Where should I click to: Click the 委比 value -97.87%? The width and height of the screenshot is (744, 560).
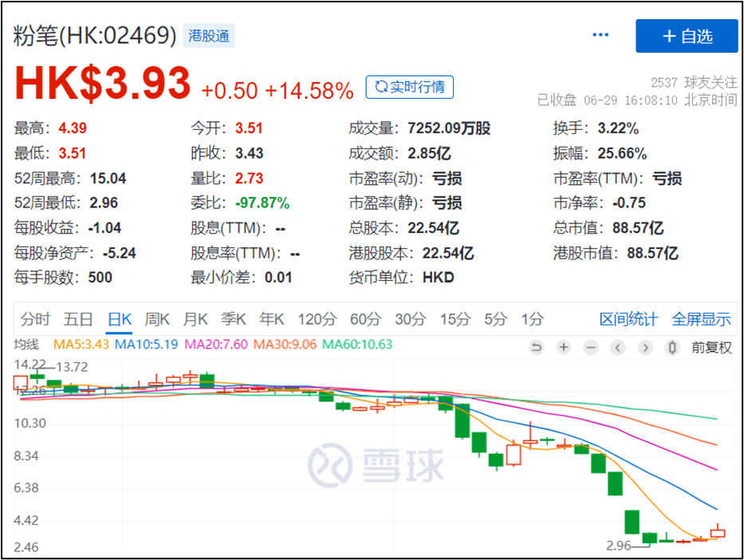262,203
